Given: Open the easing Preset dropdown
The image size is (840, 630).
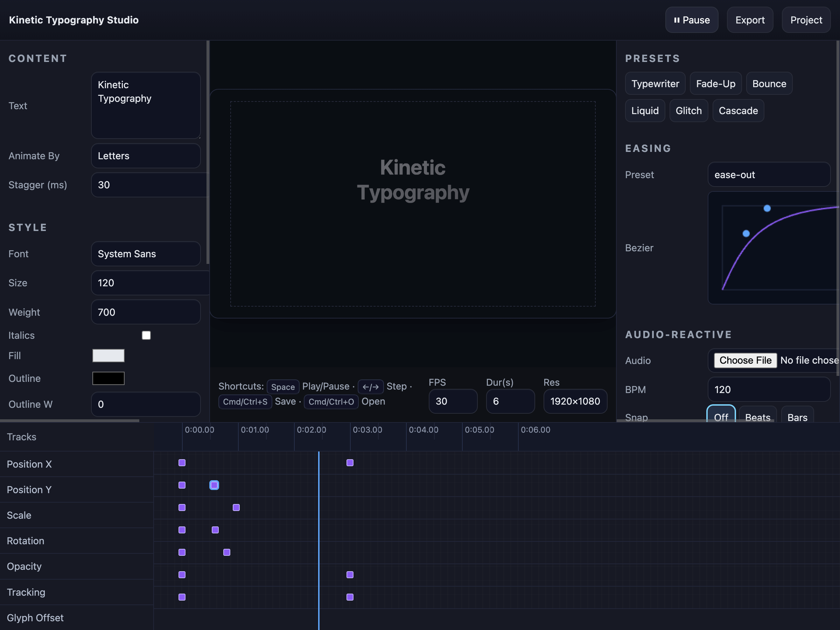Looking at the screenshot, I should pyautogui.click(x=769, y=175).
